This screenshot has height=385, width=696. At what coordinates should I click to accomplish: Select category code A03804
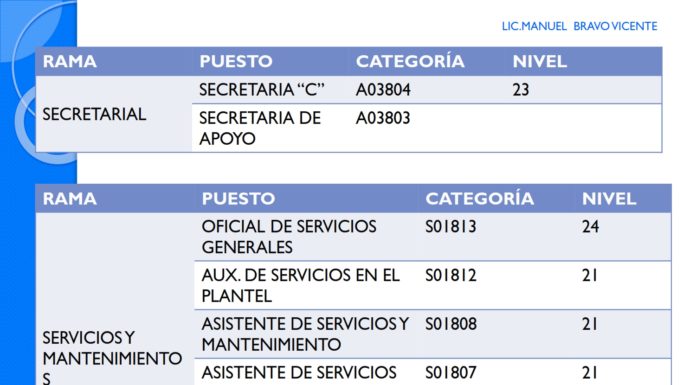[x=383, y=90]
